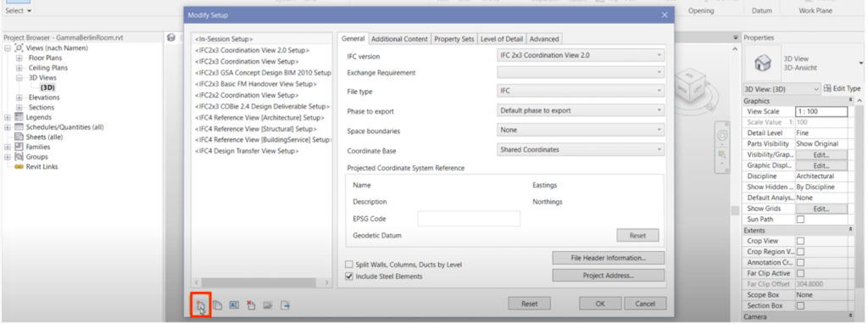Click the View Scale 1 : 100 field
The image size is (868, 324).
tap(821, 112)
